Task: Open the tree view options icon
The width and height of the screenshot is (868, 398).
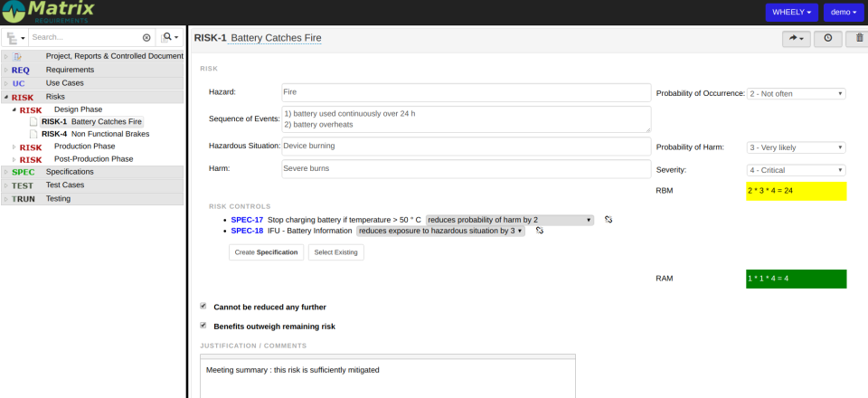Action: 14,38
